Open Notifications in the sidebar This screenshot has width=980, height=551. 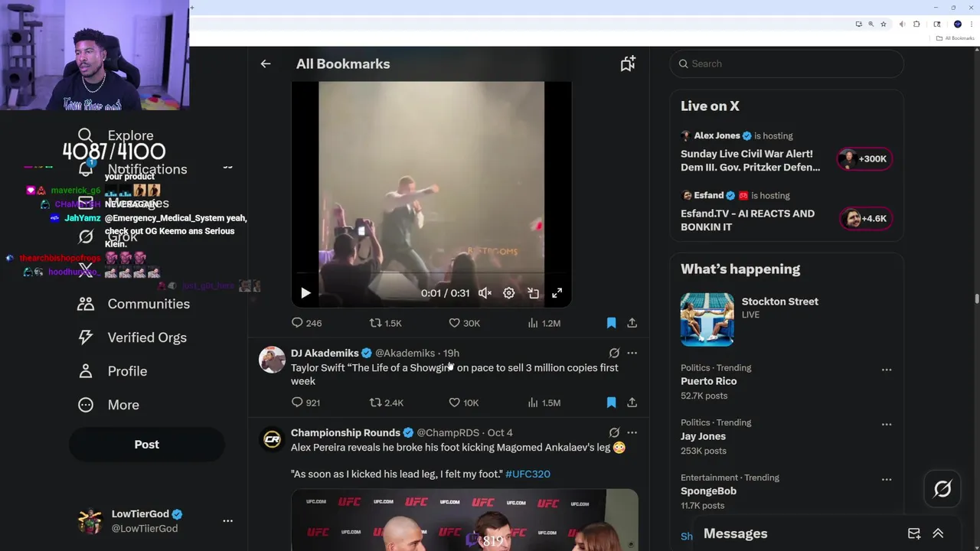[132, 169]
